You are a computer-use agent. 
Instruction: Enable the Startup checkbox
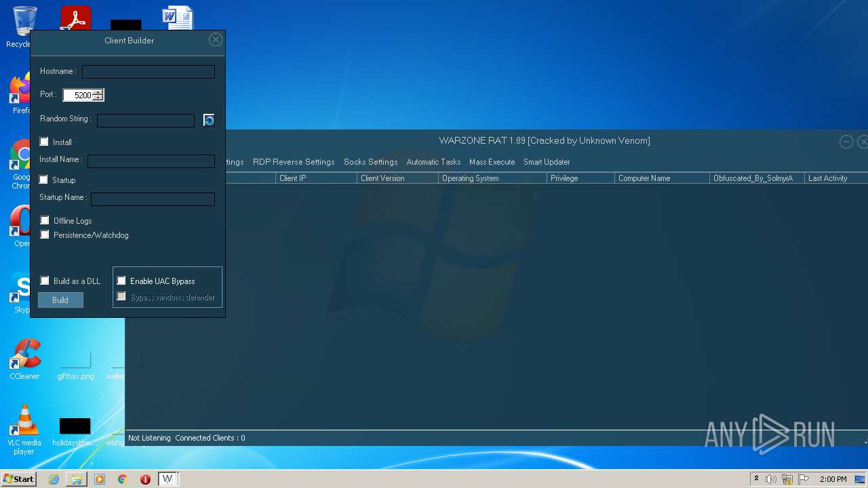(44, 180)
